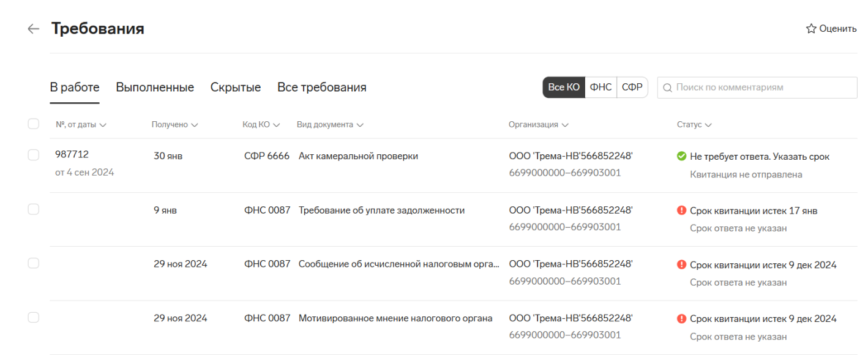The image size is (868, 355).
Task: Sort by the Получено column chevron
Action: [x=194, y=125]
